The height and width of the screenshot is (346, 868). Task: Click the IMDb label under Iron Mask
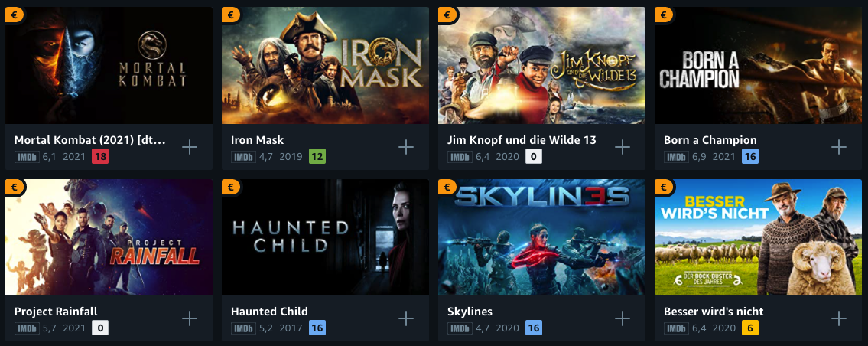[243, 157]
